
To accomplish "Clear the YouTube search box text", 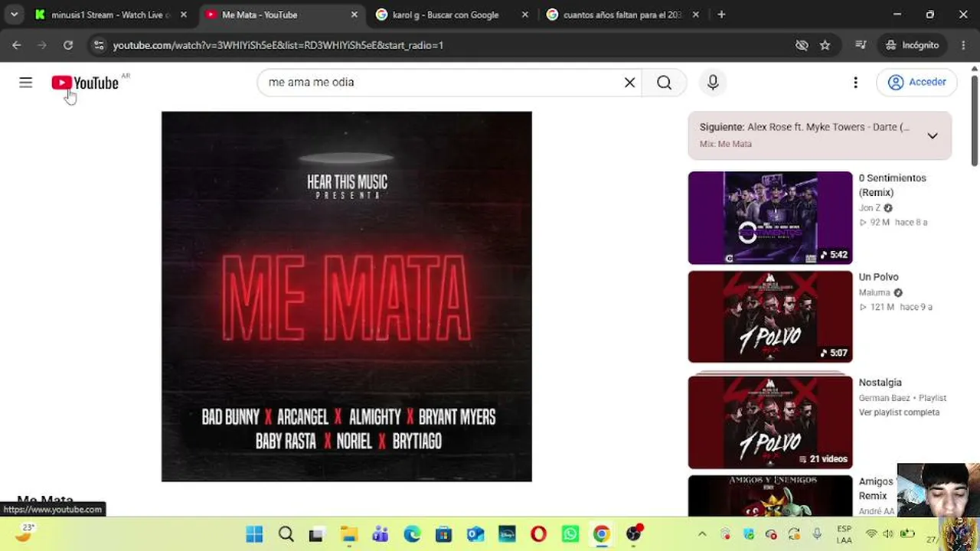I will (x=629, y=83).
